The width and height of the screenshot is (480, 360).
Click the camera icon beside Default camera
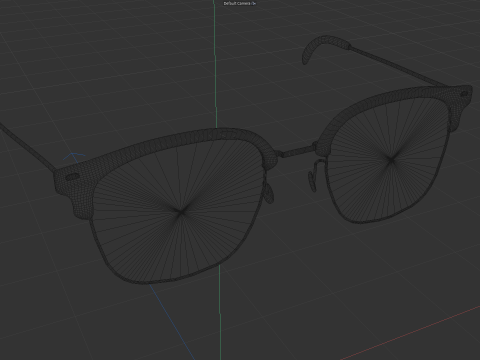coord(254,3)
